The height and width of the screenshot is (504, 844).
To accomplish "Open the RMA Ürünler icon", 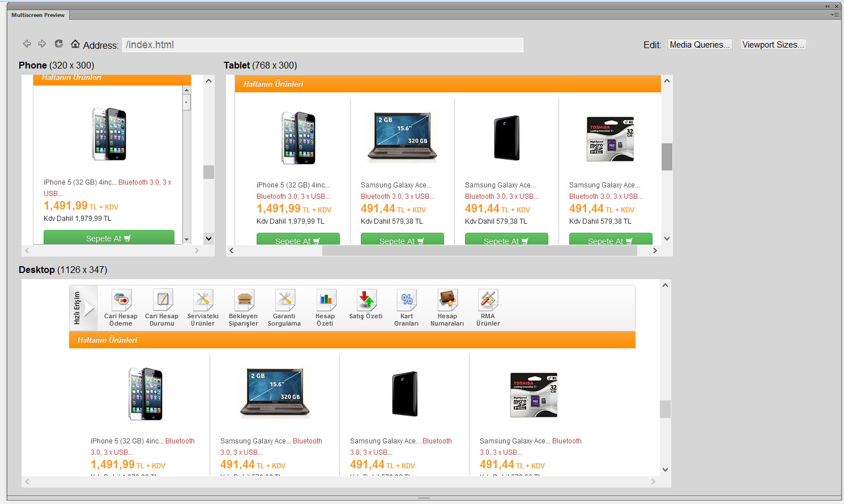I will click(x=488, y=300).
